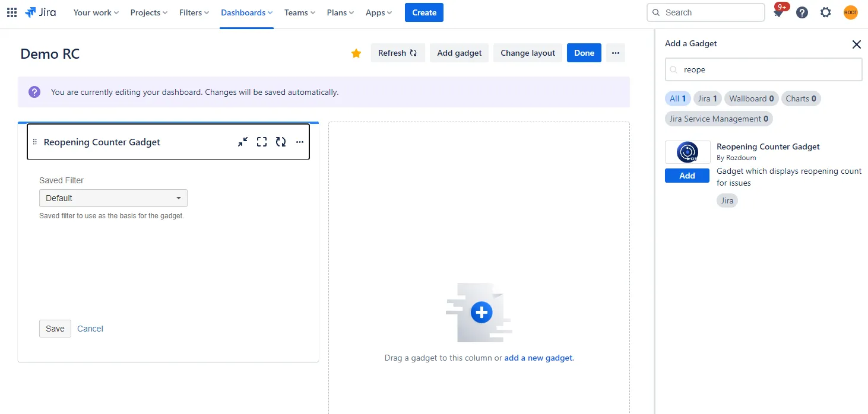The width and height of the screenshot is (868, 414).
Task: Click the Reopening Counter Gadget header title
Action: tap(102, 142)
